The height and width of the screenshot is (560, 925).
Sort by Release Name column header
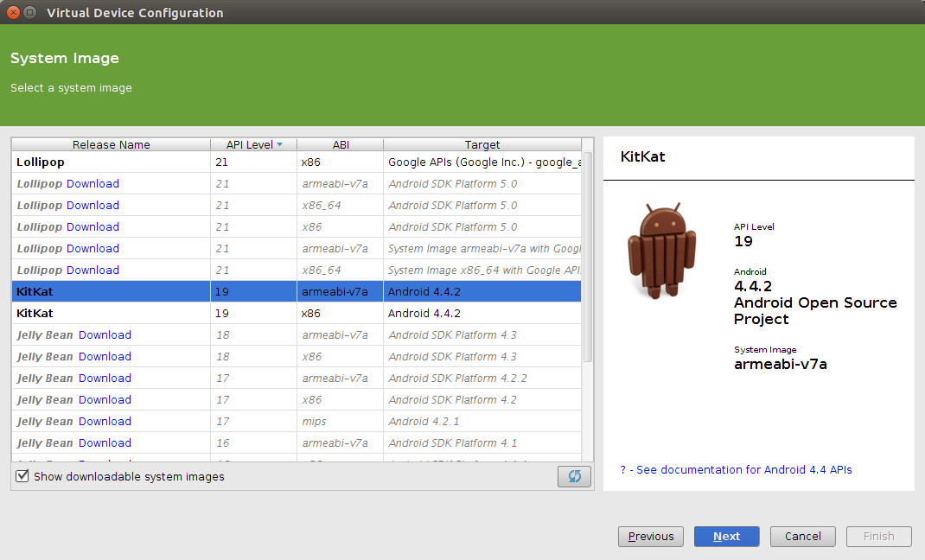point(111,144)
